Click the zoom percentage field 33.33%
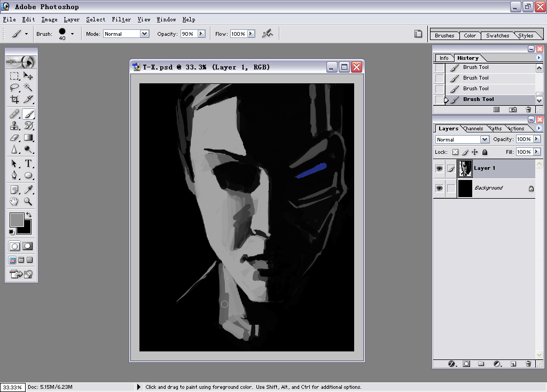This screenshot has height=392, width=547. tap(13, 387)
